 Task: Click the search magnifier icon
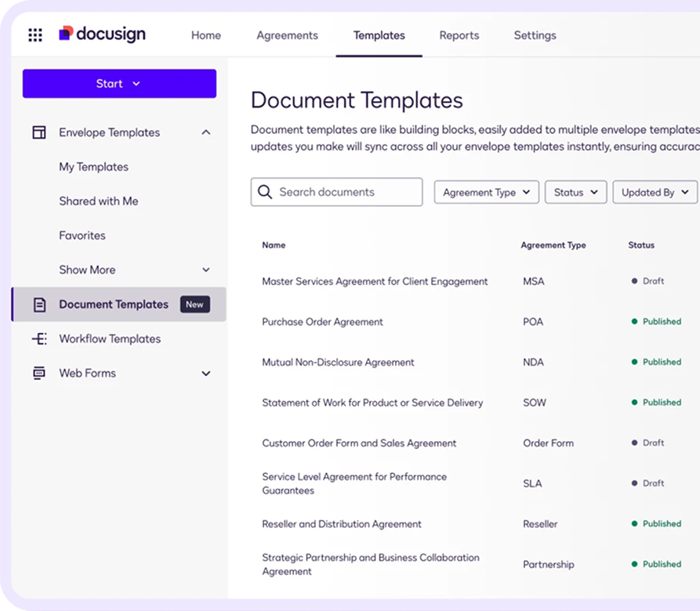tap(265, 192)
